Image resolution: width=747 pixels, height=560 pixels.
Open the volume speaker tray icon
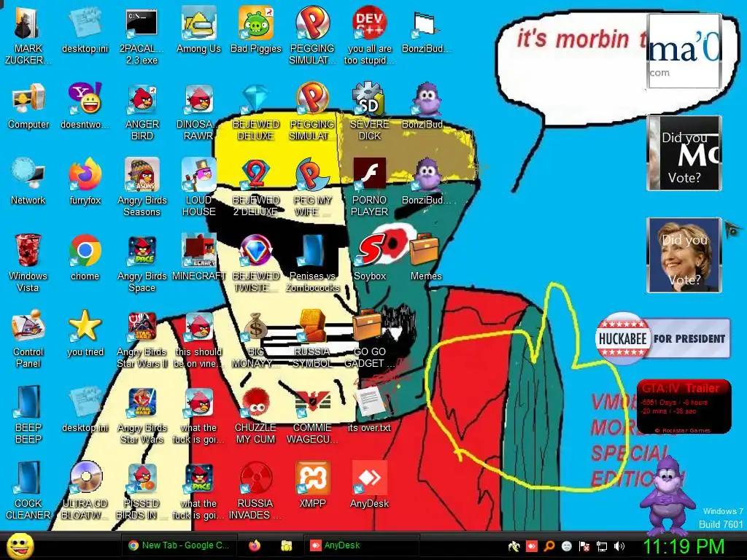(x=619, y=546)
